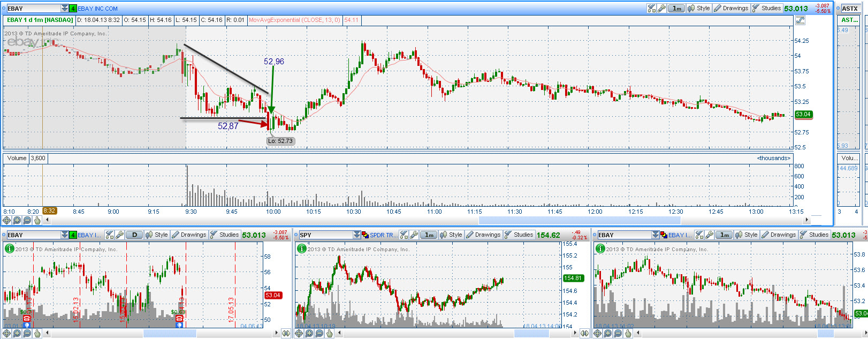Open the Drawings menu on main chart

731,8
